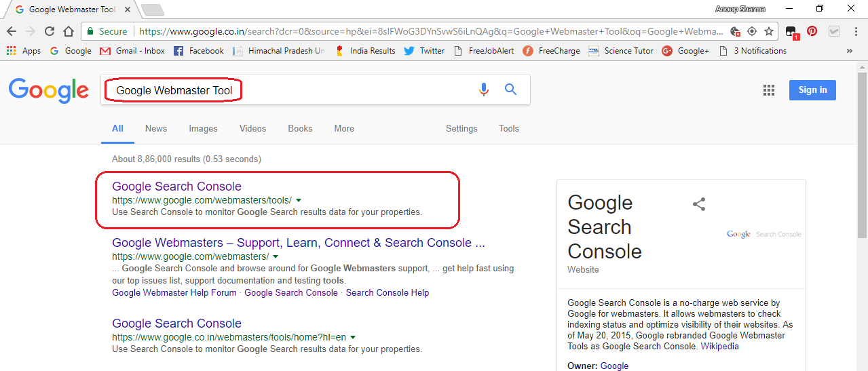Open the India Results bookmark
The height and width of the screenshot is (371, 868).
pos(365,51)
